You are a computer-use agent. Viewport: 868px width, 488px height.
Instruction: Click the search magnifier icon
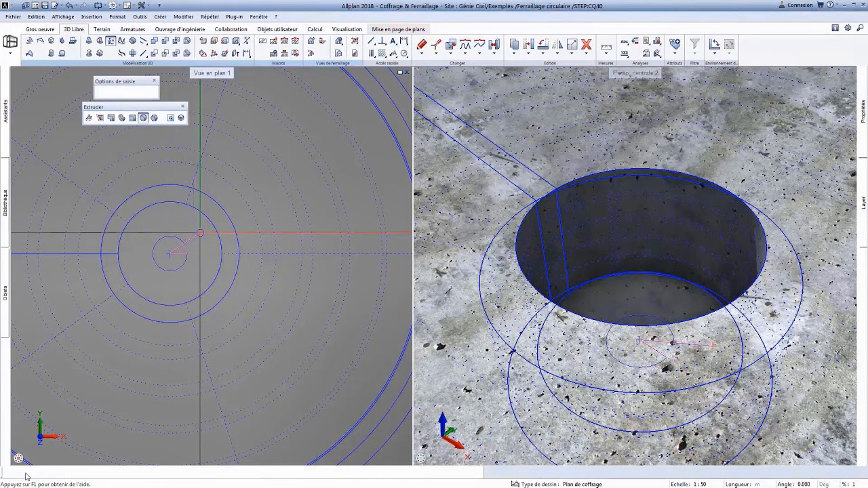click(860, 28)
